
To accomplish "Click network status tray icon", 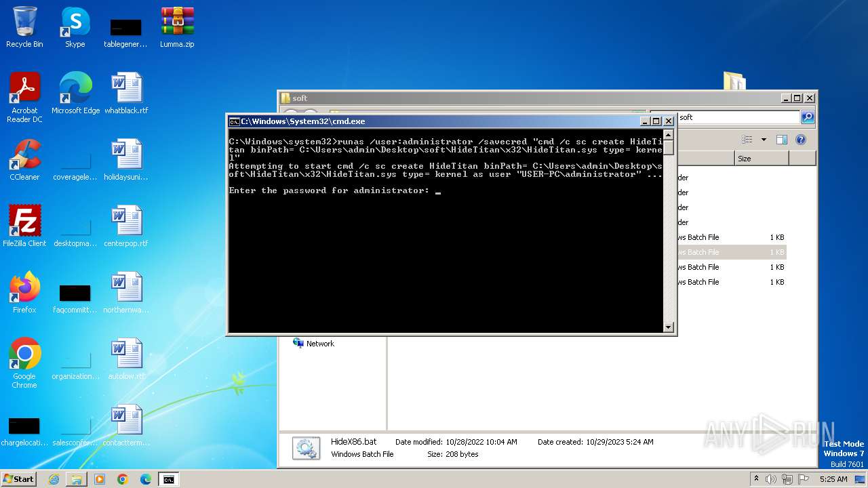I will tap(787, 479).
